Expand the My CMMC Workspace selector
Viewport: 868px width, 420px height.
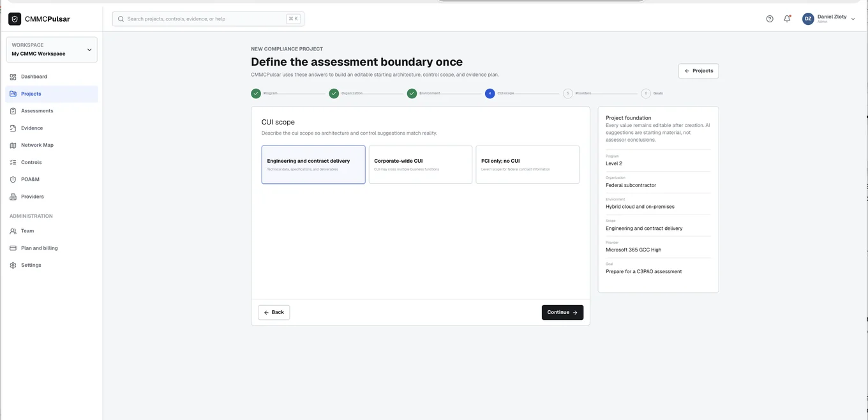(x=52, y=50)
